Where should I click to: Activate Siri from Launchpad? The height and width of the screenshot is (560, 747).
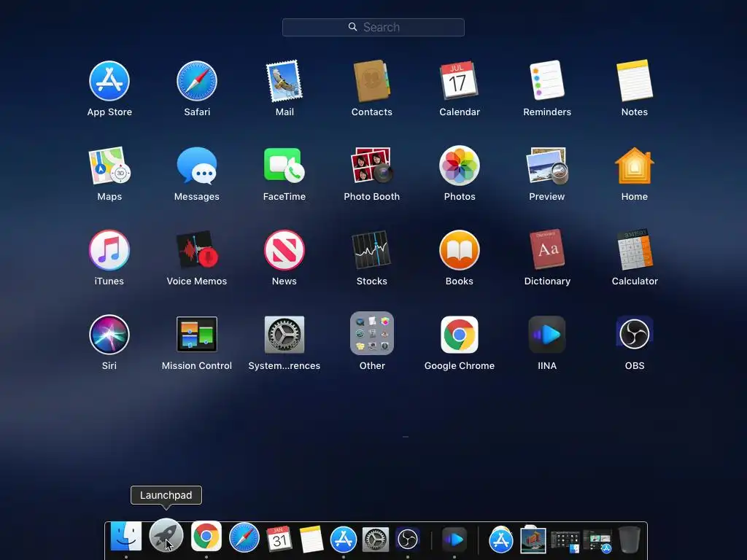click(109, 334)
